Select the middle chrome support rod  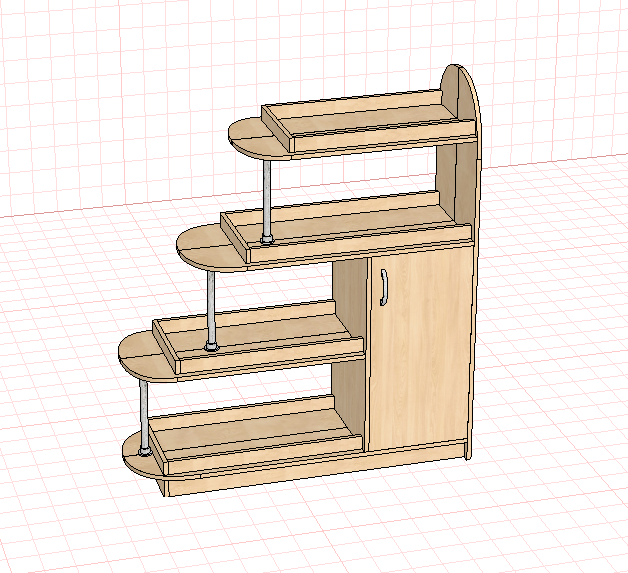pyautogui.click(x=211, y=310)
